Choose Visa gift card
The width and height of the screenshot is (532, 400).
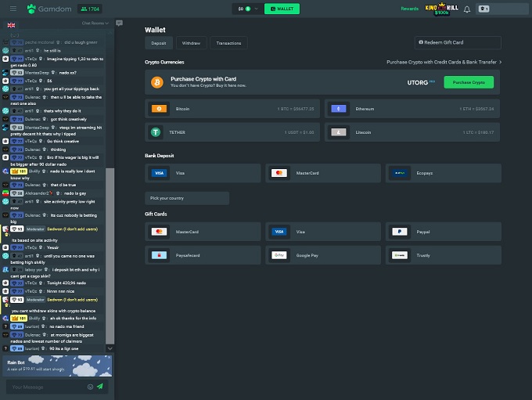[323, 232]
